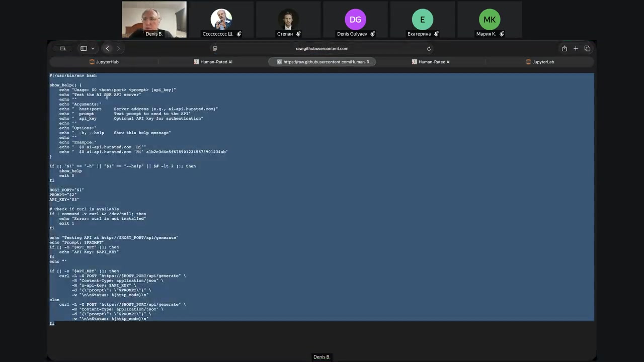Open the JupyterLab tab
Image resolution: width=644 pixels, height=362 pixels.
pyautogui.click(x=540, y=62)
